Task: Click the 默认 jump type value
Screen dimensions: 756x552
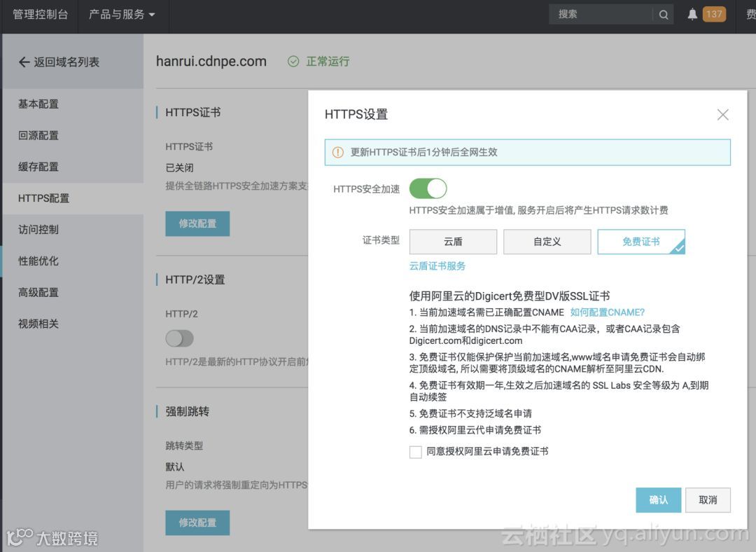Action: point(175,467)
